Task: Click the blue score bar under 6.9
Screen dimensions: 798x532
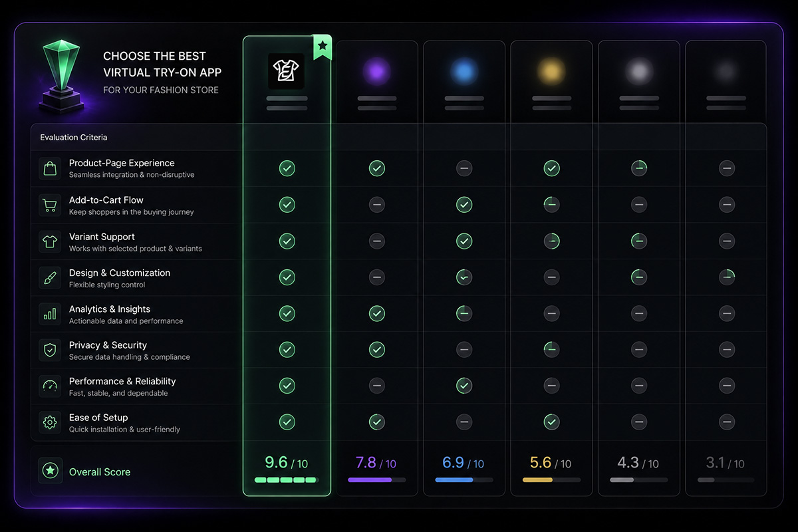Action: tap(464, 479)
